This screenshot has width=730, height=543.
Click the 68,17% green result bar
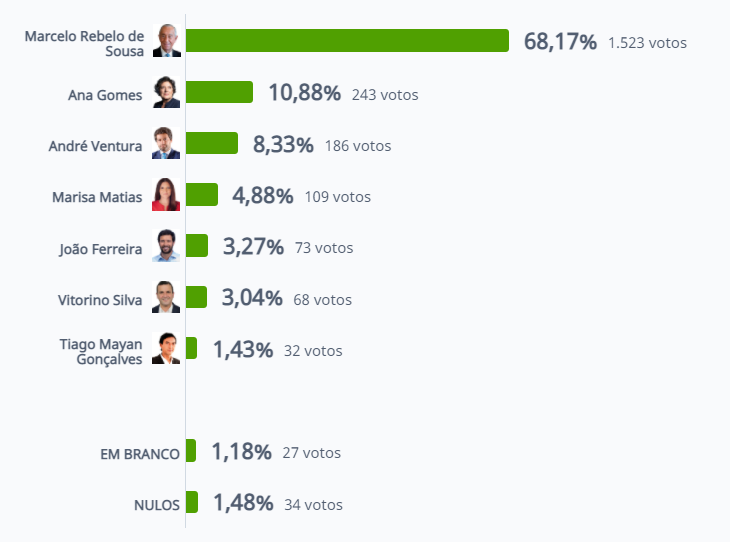click(x=347, y=41)
